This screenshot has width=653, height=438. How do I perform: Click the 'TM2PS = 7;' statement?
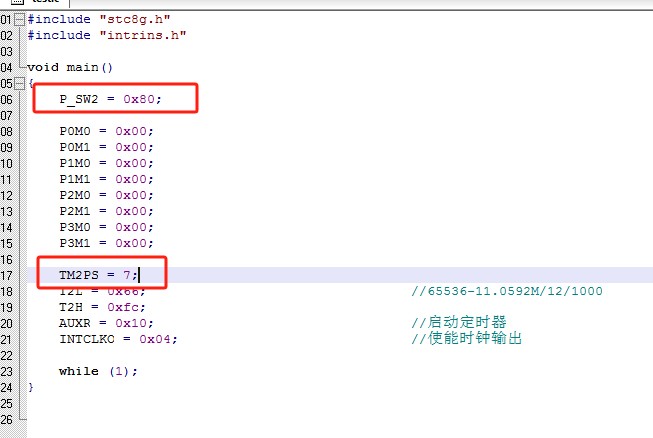[98, 275]
